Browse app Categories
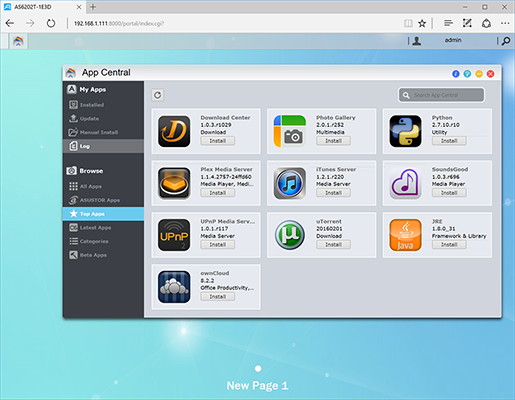This screenshot has height=400, width=515. pos(103,241)
